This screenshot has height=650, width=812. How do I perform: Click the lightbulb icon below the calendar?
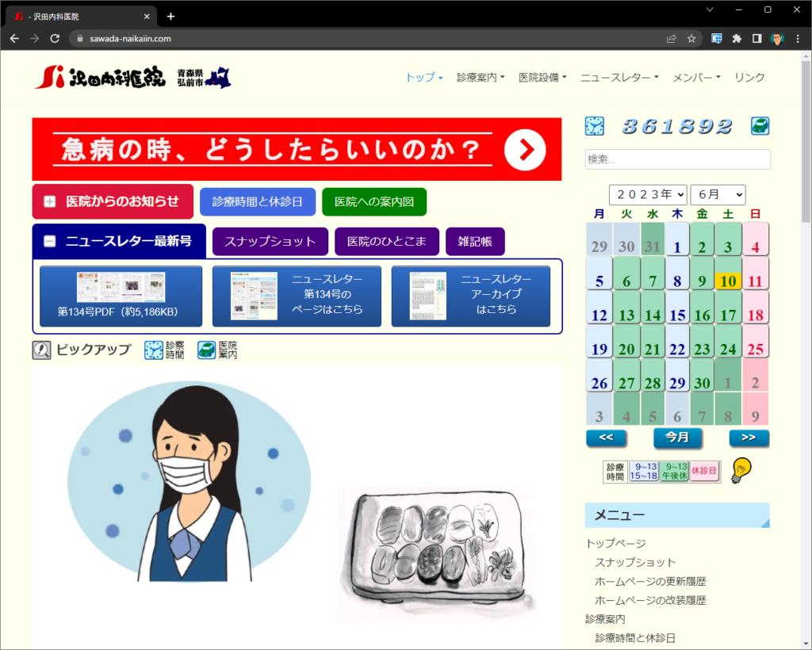(741, 471)
